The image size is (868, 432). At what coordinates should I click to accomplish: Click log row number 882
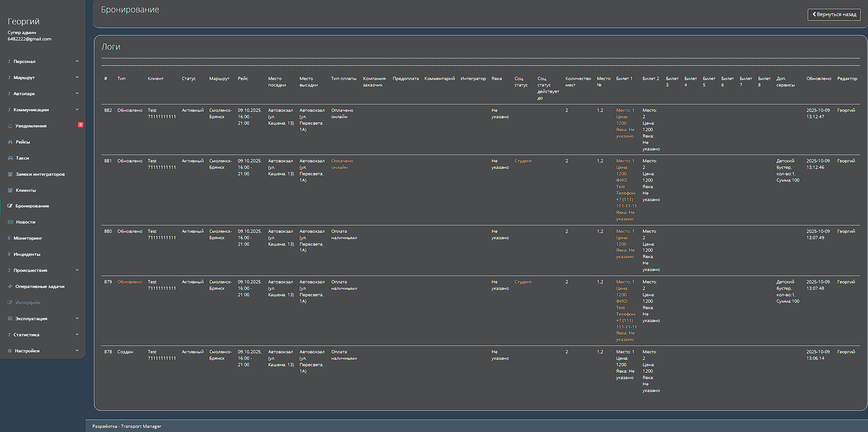point(108,110)
